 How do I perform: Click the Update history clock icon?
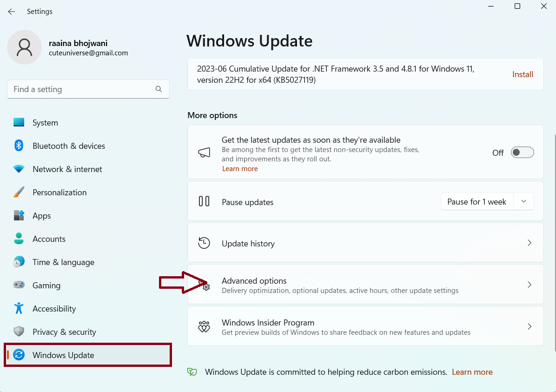[204, 243]
